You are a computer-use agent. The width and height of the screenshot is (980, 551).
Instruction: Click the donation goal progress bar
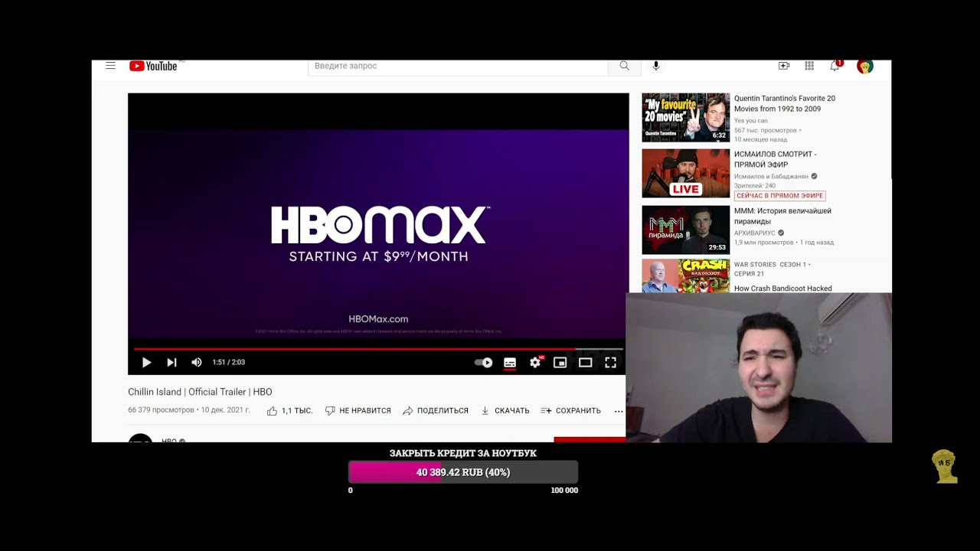click(463, 472)
